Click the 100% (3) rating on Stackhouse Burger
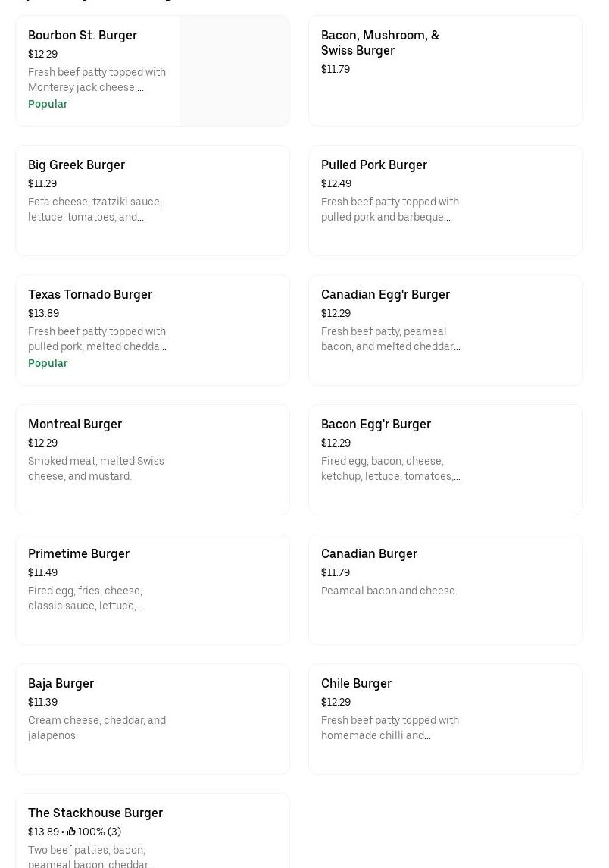 point(99,832)
